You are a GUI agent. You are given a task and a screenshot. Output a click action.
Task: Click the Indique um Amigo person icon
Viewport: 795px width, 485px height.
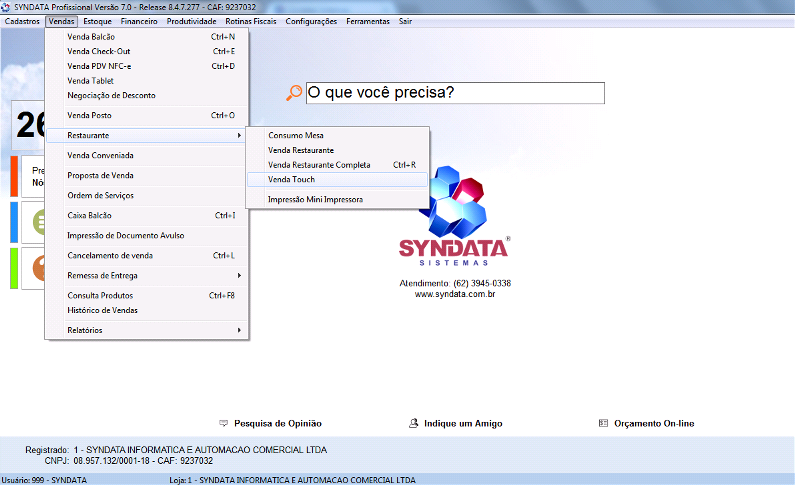click(x=414, y=423)
